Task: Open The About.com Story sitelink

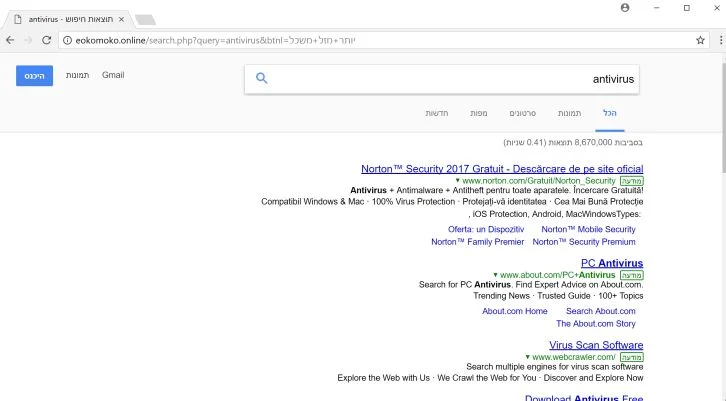Action: [x=596, y=324]
